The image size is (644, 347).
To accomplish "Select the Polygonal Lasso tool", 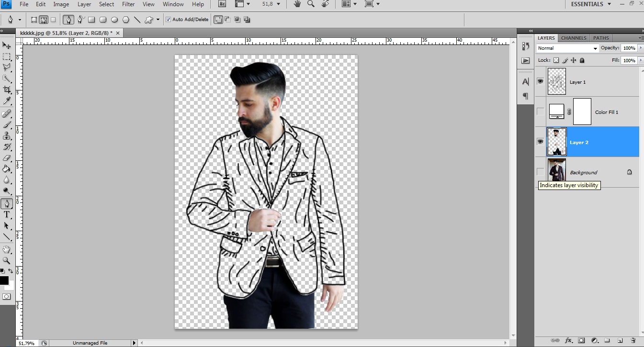I will (x=7, y=67).
